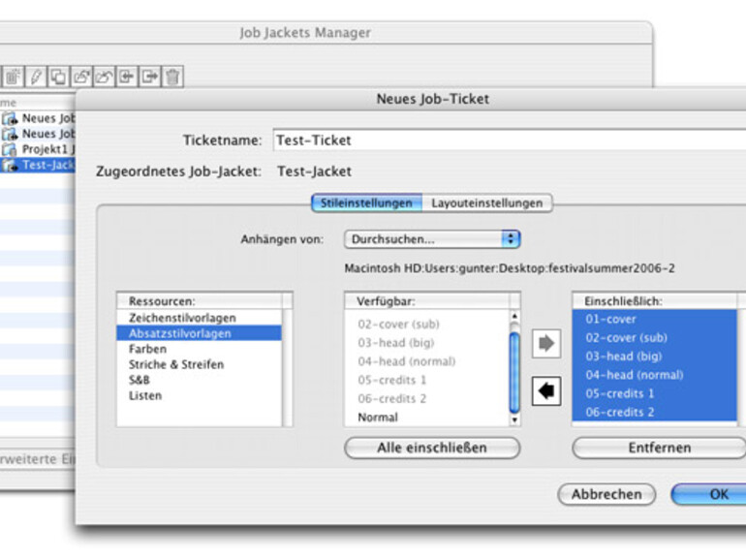Select 06-credits 2 in Einschließlich list
The image size is (746, 560).
click(655, 412)
